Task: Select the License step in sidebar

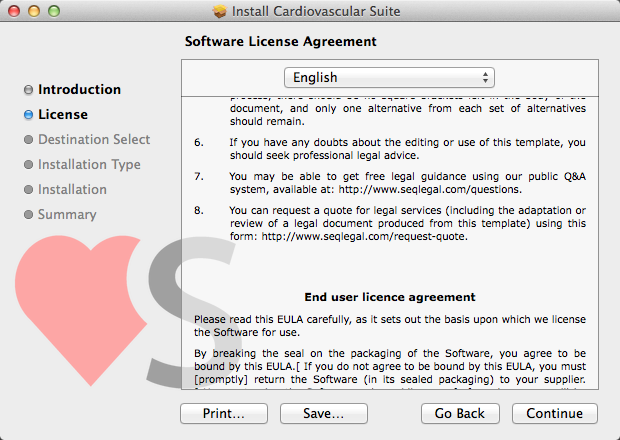Action: (x=63, y=114)
